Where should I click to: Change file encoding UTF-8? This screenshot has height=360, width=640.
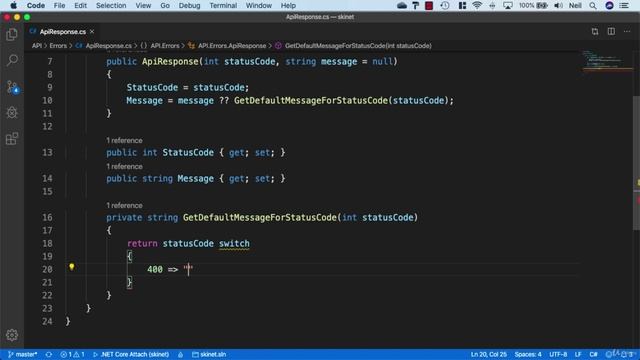coord(558,354)
